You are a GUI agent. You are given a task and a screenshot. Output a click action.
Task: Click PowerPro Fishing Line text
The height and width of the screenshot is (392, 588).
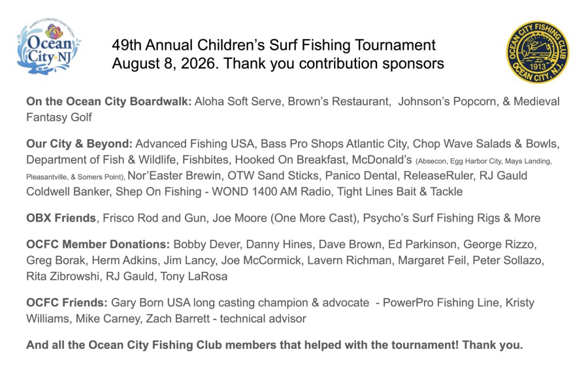pyautogui.click(x=440, y=302)
